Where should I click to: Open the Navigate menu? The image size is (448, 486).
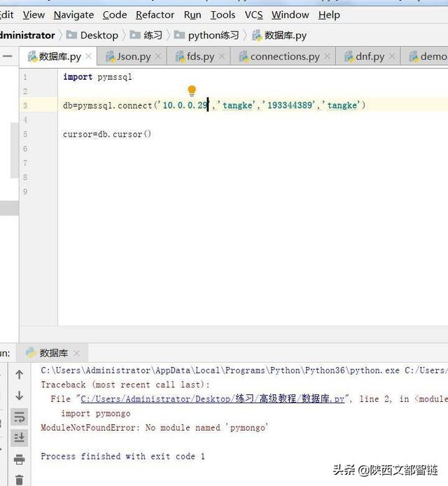(x=73, y=15)
